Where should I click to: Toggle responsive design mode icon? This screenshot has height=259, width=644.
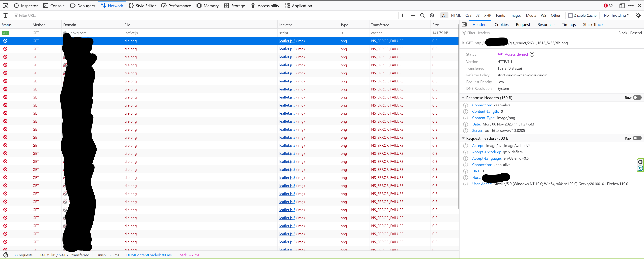click(622, 6)
